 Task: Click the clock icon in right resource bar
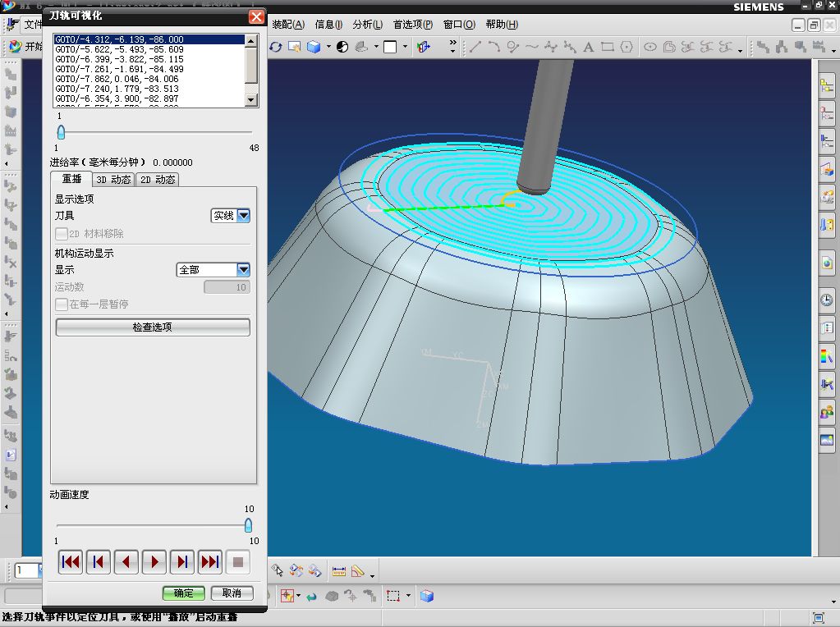point(827,300)
